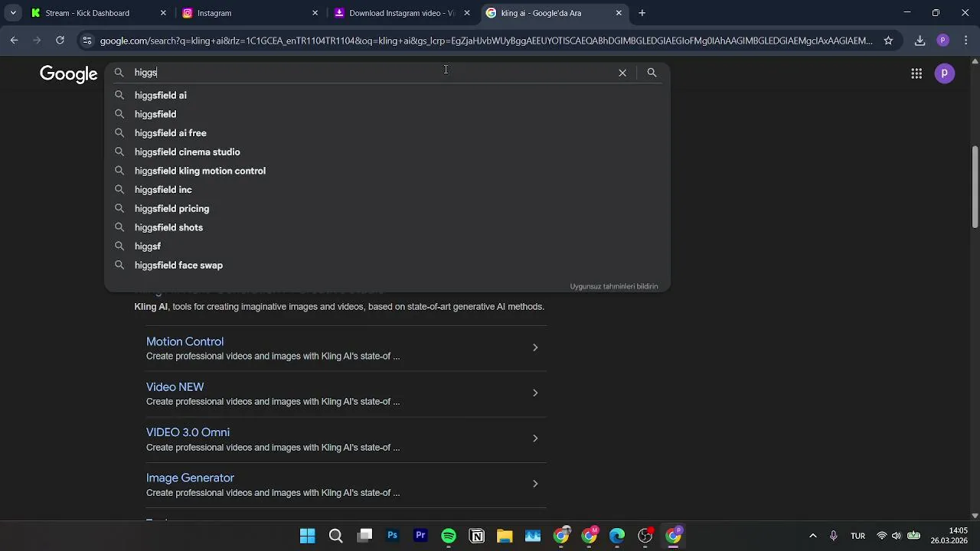This screenshot has width=980, height=551.
Task: Launch Premiere Pro from the taskbar
Action: point(420,536)
